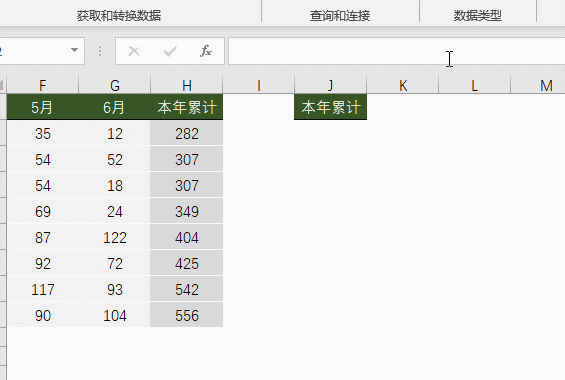Select column K header
This screenshot has height=380, width=565.
[x=403, y=86]
